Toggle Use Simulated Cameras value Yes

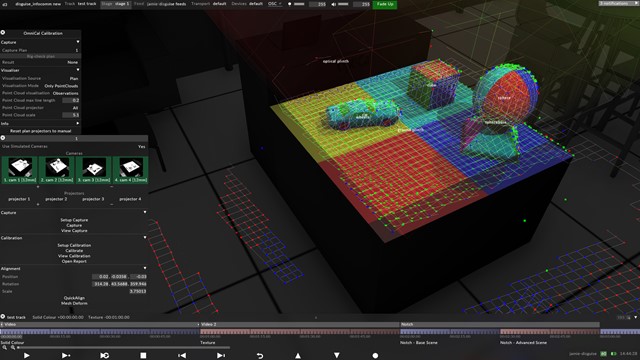tap(141, 146)
